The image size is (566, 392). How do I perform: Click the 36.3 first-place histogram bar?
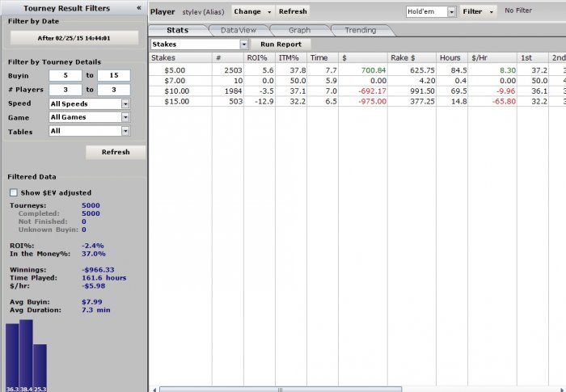tap(12, 357)
